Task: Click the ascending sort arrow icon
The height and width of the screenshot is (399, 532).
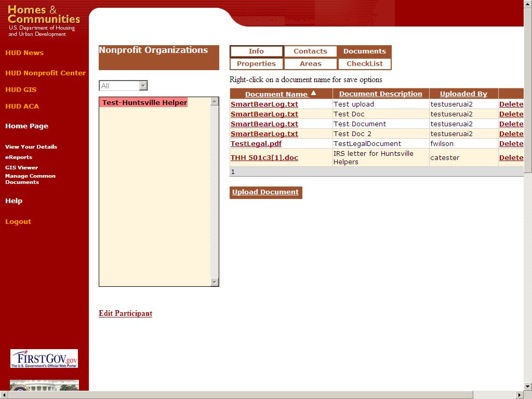Action: 313,92
